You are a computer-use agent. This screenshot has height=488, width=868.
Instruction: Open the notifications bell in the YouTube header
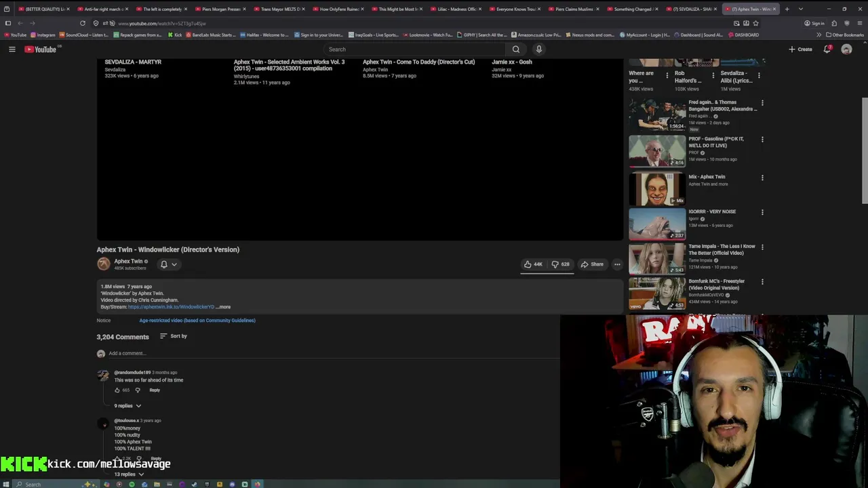[x=827, y=49]
